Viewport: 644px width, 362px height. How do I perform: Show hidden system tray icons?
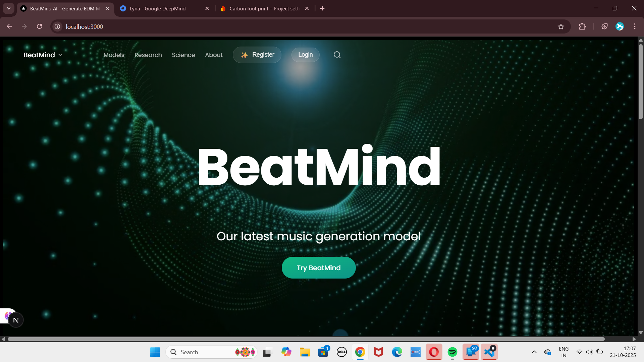534,352
